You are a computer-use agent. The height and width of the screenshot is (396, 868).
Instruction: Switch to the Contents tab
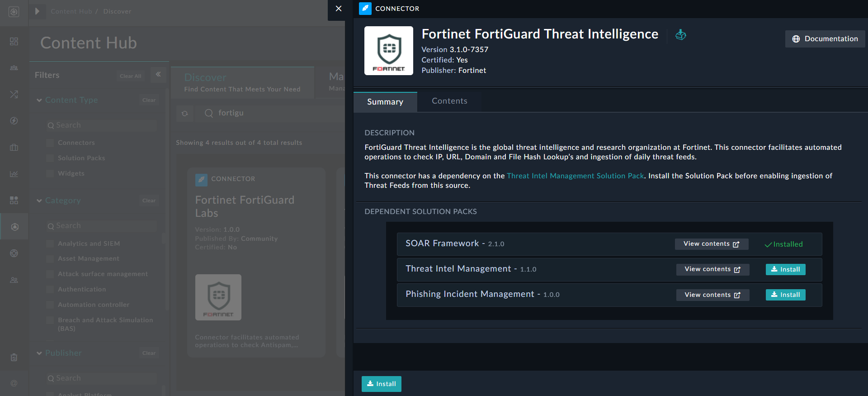pos(449,101)
